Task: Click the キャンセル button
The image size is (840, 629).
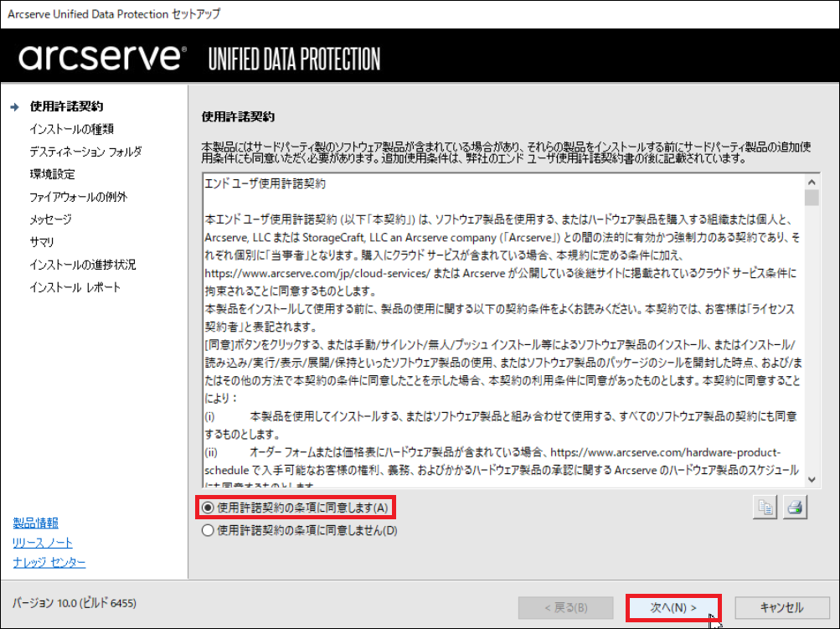Action: click(782, 608)
